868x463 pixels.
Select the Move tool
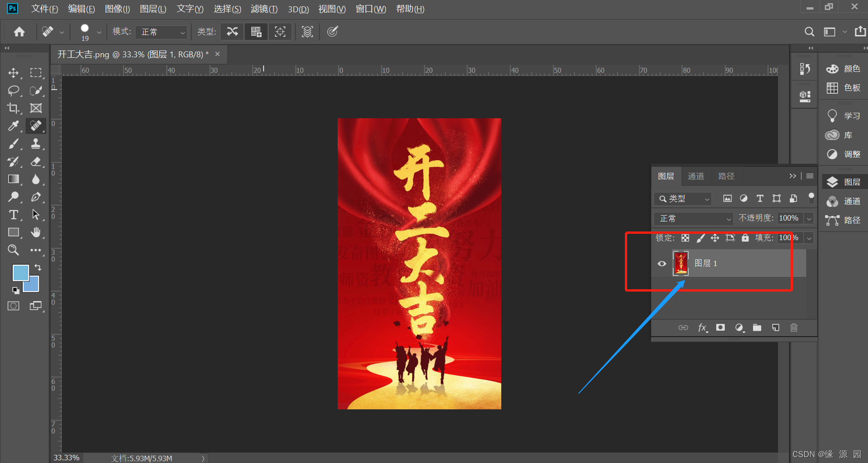click(x=13, y=73)
